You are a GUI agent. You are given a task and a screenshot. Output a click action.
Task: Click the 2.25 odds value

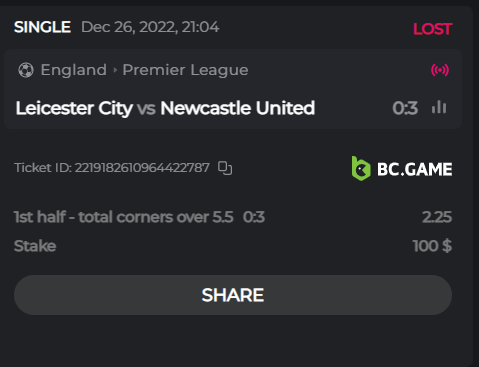point(437,217)
